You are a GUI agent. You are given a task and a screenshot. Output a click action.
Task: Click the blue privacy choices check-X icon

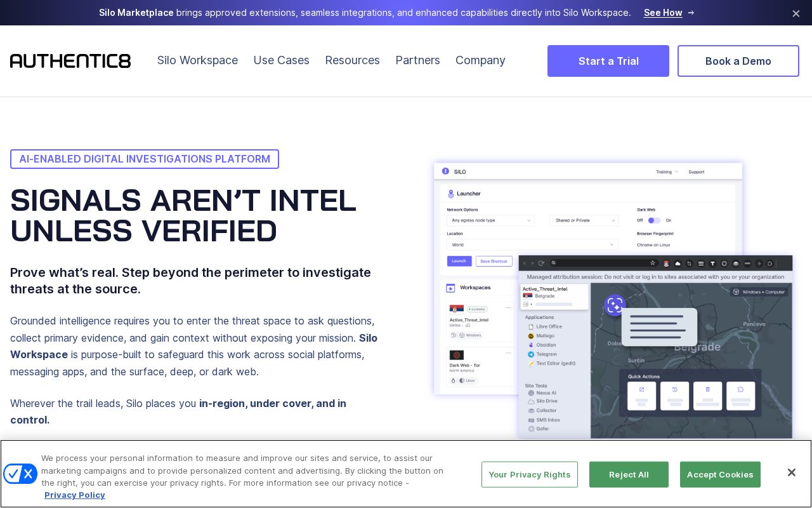(x=20, y=474)
